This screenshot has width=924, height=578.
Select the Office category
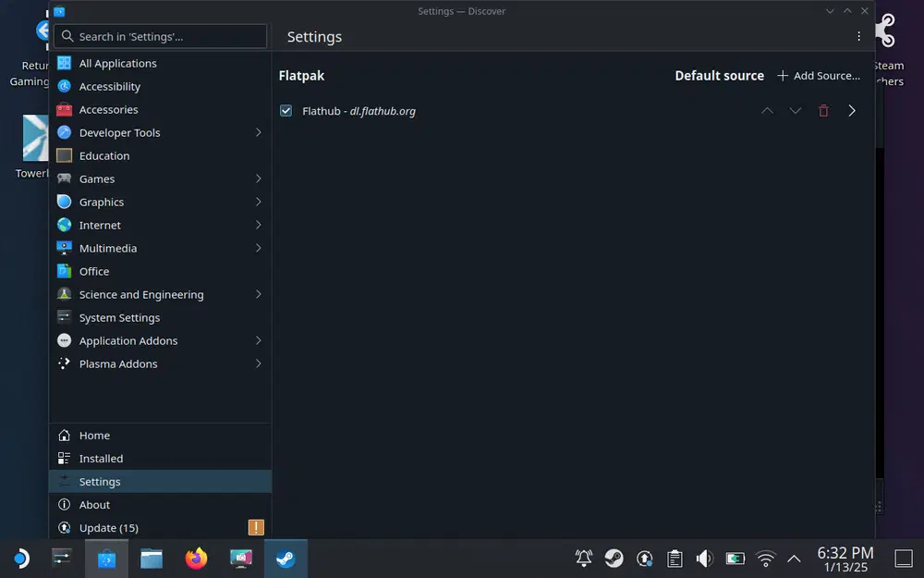coord(160,271)
